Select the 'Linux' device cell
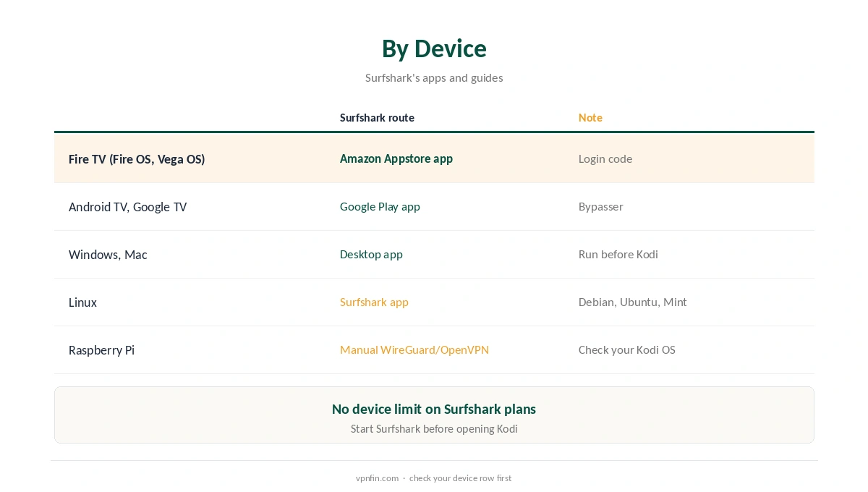 coord(82,302)
